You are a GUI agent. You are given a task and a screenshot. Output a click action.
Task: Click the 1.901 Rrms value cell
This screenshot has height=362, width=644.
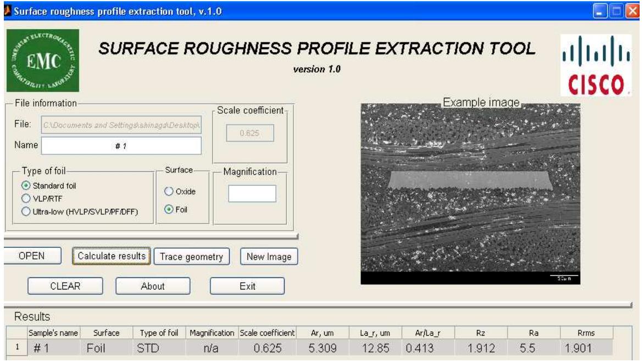tap(586, 348)
